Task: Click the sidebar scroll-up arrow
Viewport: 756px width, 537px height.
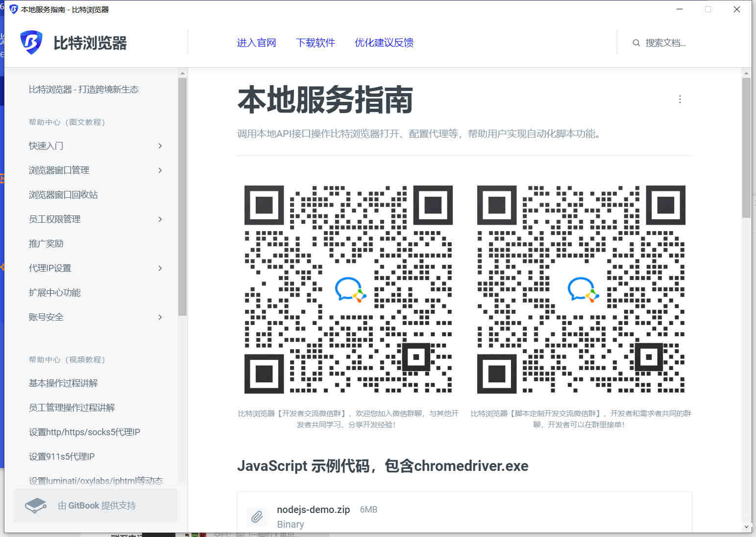Action: [x=182, y=73]
